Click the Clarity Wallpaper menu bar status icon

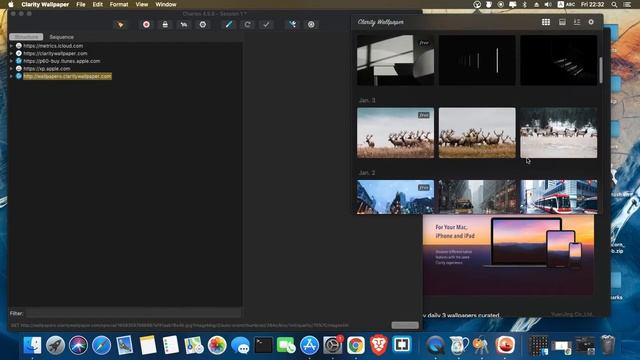477,4
